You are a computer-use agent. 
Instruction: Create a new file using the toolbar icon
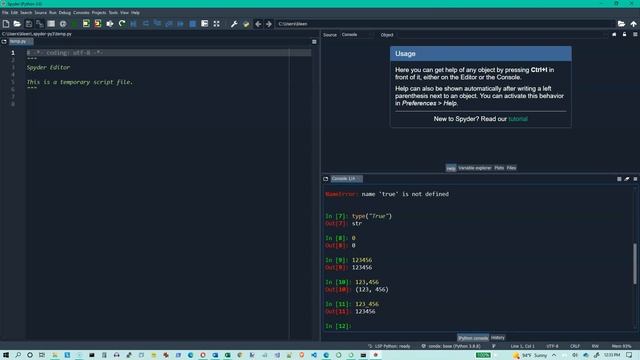pyautogui.click(x=6, y=24)
